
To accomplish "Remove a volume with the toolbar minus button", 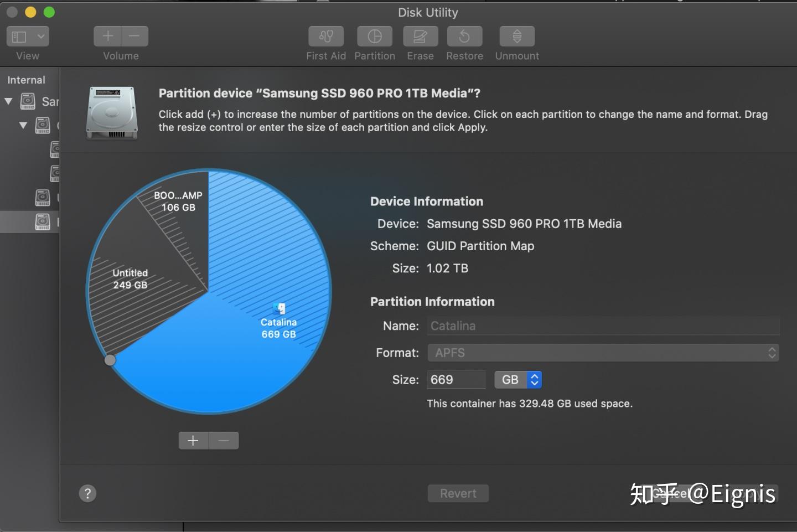I will [x=134, y=37].
